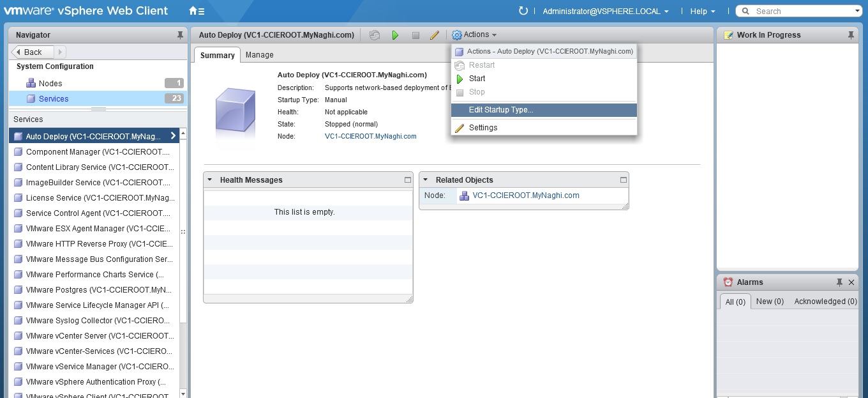This screenshot has height=398, width=868.
Task: Click into the Search field
Action: click(x=801, y=11)
